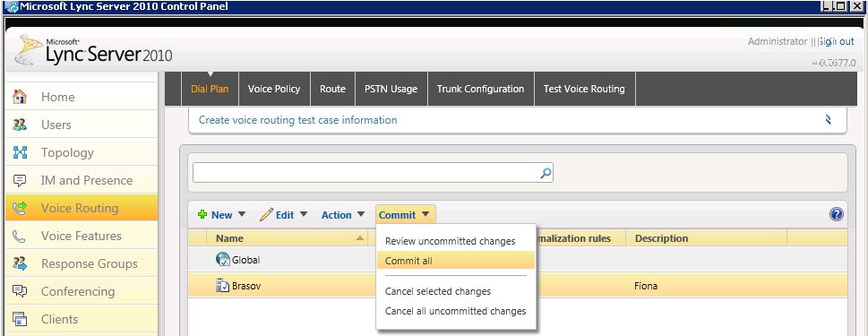Viewport: 868px width, 336px height.
Task: Click the Users icon in sidebar
Action: coord(20,125)
